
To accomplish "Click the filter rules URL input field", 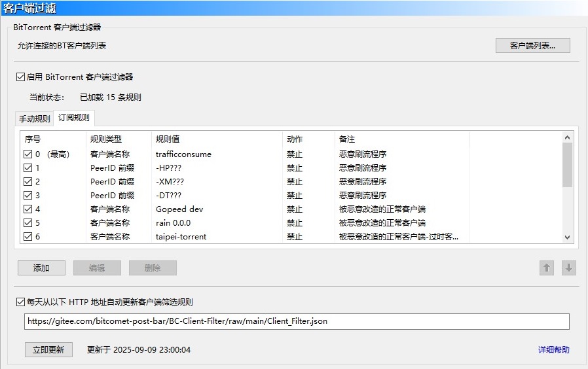I will pos(297,322).
